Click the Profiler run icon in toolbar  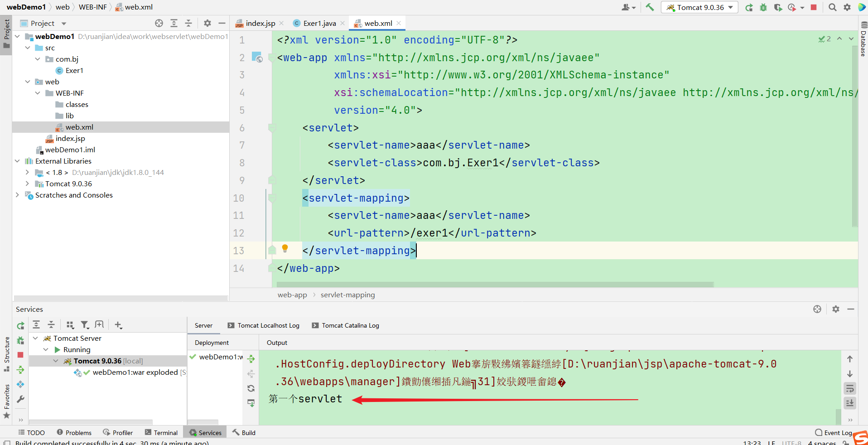point(792,7)
